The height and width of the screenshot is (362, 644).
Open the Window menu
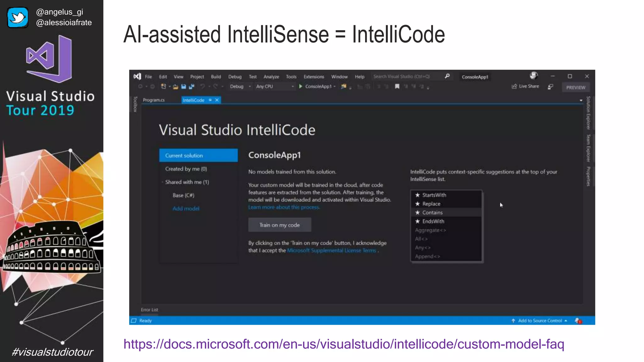click(x=339, y=77)
